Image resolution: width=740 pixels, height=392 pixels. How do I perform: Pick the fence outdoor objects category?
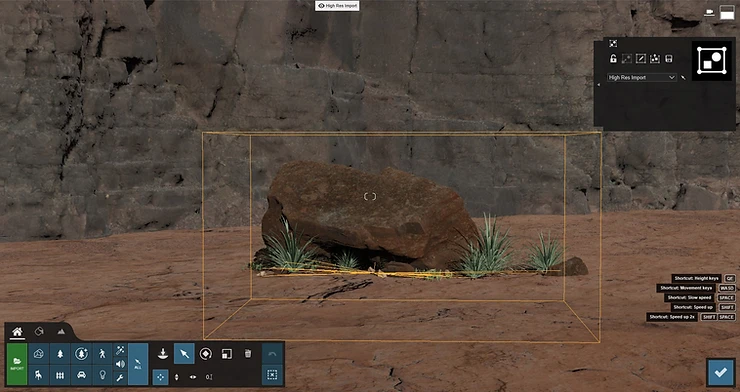tap(60, 375)
